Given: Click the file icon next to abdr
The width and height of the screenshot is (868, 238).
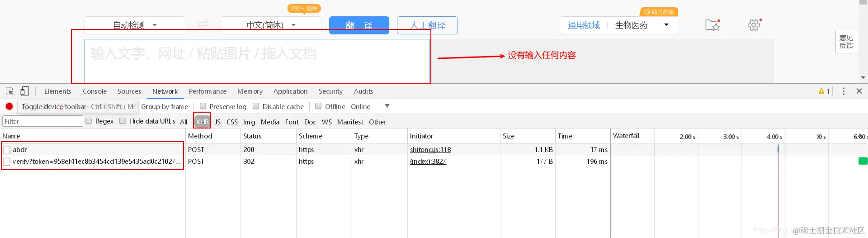Looking at the screenshot, I should click(x=7, y=150).
